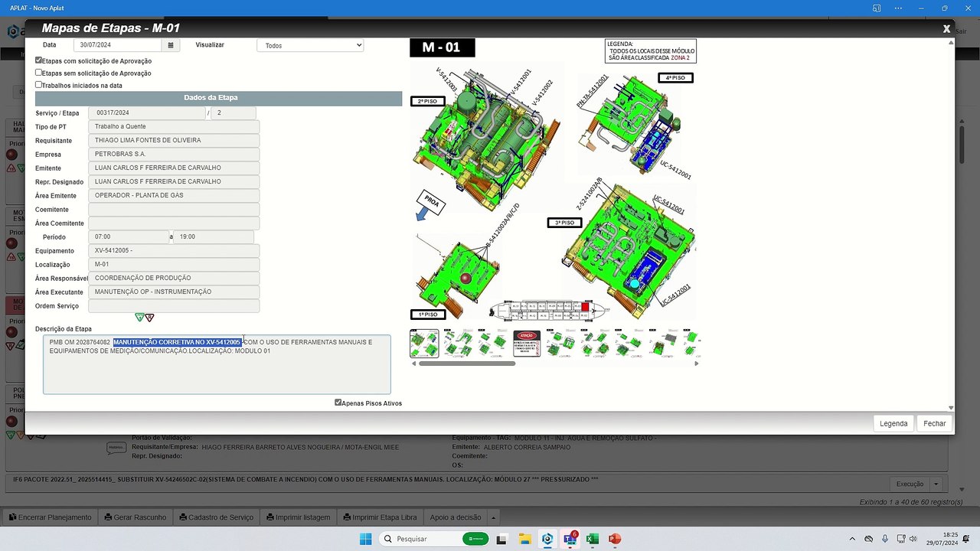Click Imprimir Etapa Libra button

pyautogui.click(x=380, y=517)
